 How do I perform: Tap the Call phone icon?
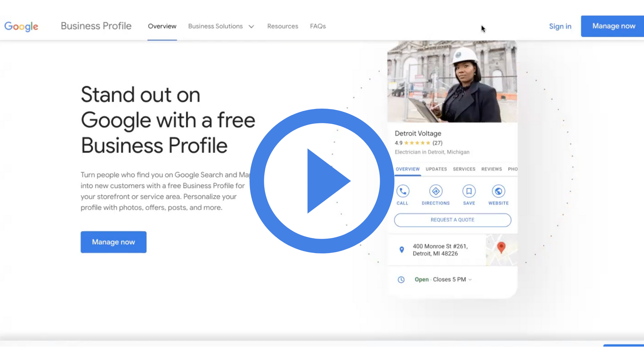403,191
